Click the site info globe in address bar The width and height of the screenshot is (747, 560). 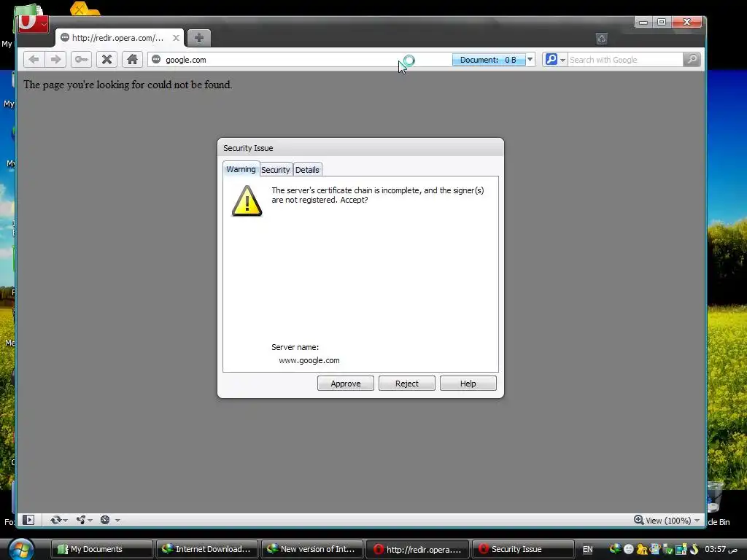click(156, 60)
